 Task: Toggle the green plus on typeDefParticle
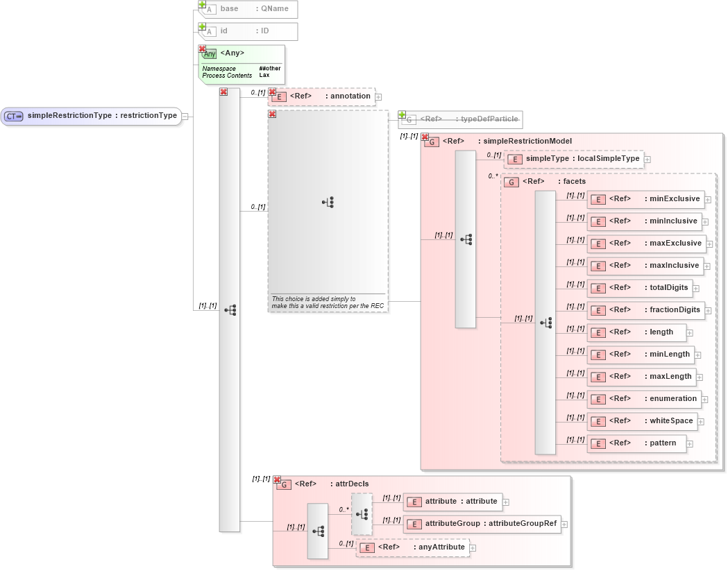coord(401,114)
